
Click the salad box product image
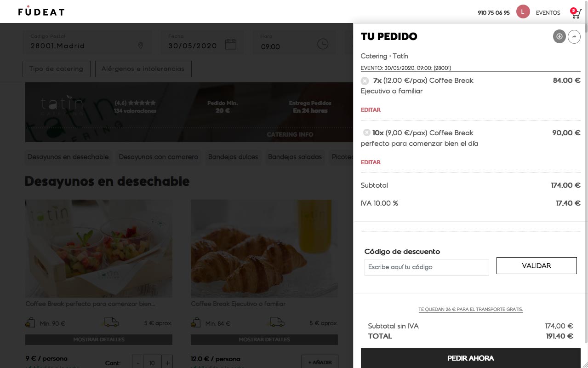click(99, 248)
